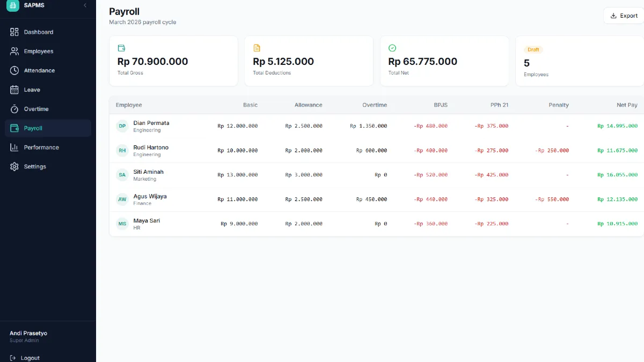
Task: Click the AW avatar for Agus Wijaya
Action: 122,200
